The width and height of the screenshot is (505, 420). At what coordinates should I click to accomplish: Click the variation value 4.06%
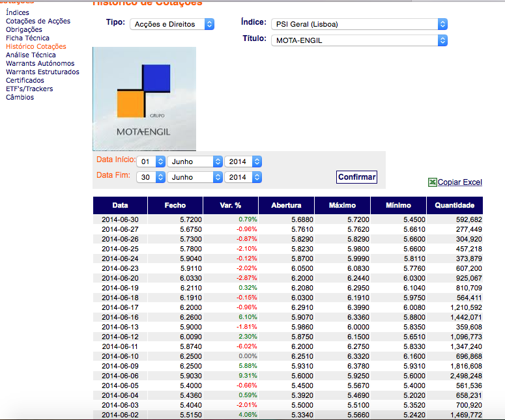pos(248,415)
